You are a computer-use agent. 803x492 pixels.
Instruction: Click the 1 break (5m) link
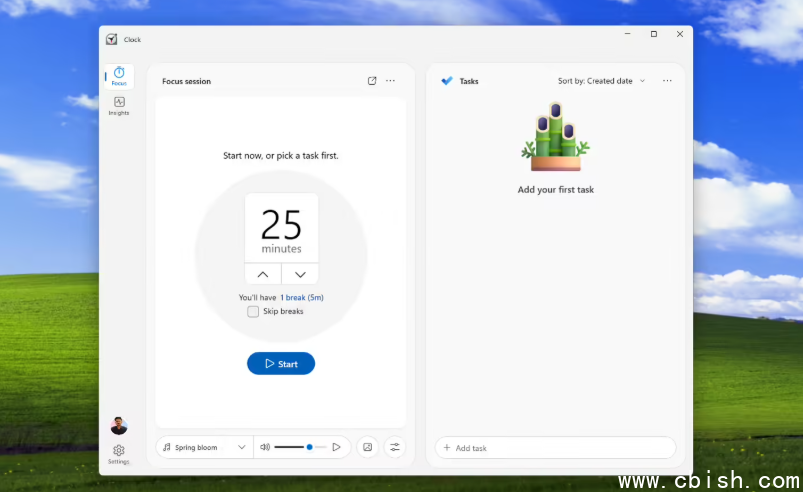tap(301, 298)
